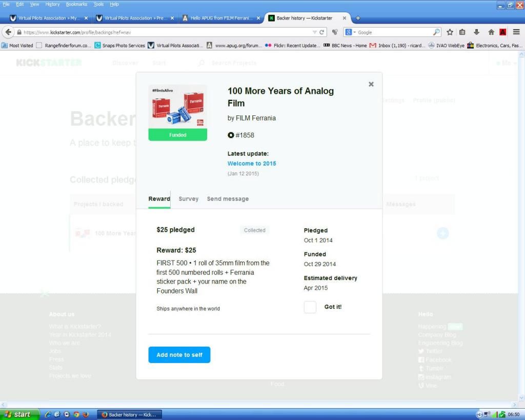Image resolution: width=525 pixels, height=420 pixels.
Task: Click the Windows start button
Action: coord(19,414)
